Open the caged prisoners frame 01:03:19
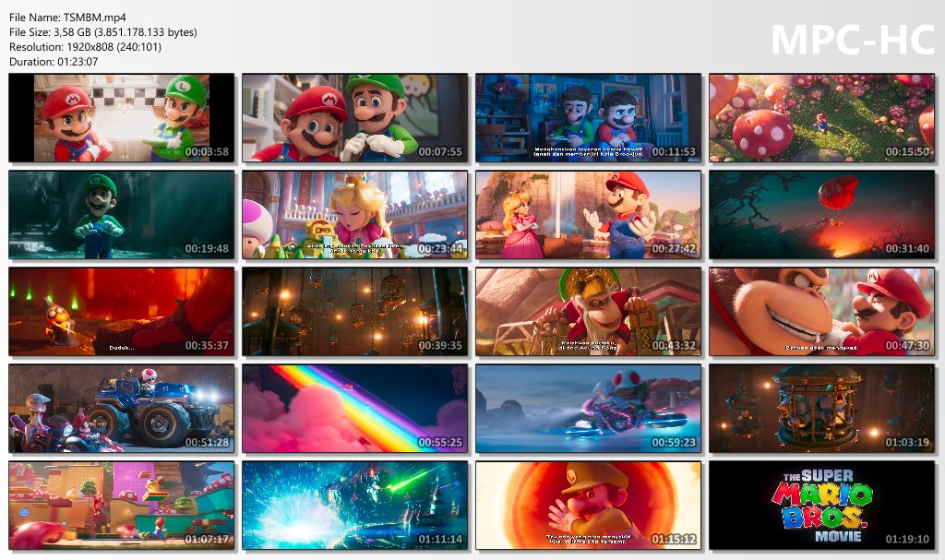Viewport: 945px width, 560px height. pos(822,408)
